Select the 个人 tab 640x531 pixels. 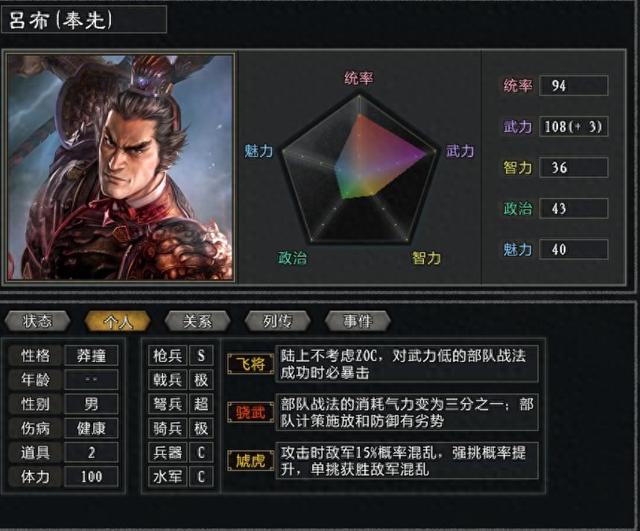118,321
